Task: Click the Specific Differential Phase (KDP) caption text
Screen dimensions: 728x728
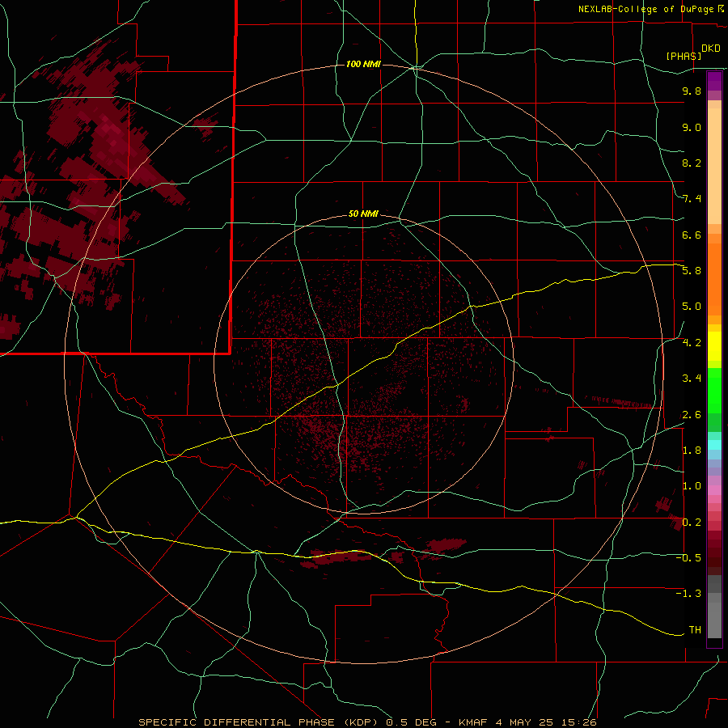Action: pyautogui.click(x=260, y=722)
